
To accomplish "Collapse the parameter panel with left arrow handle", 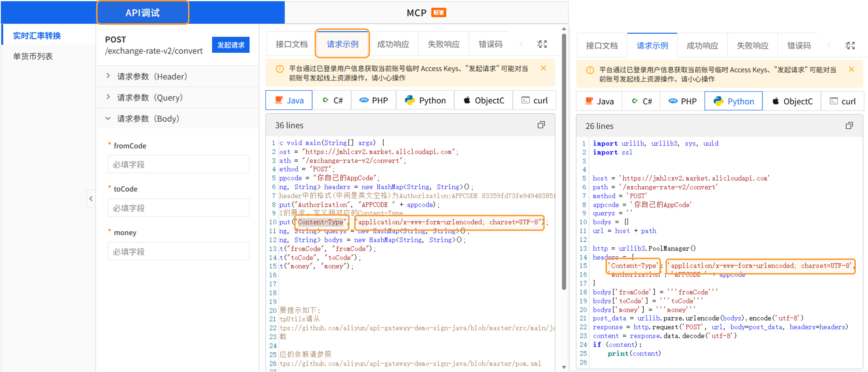I will click(91, 199).
